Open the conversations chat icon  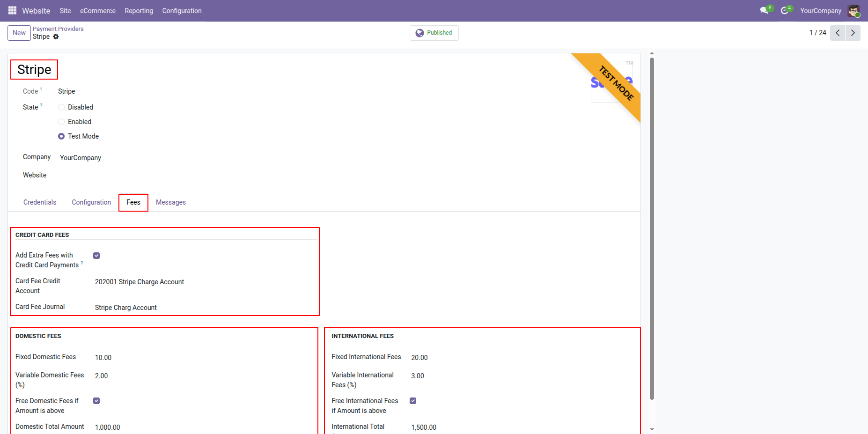765,10
